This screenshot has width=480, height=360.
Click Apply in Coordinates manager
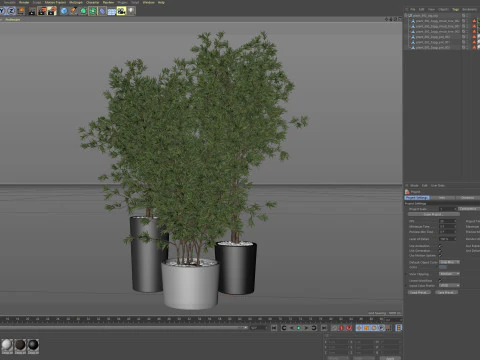pos(390,358)
